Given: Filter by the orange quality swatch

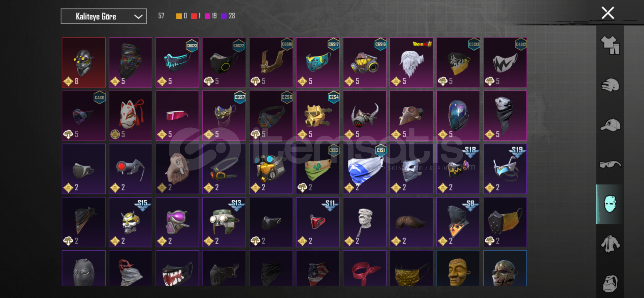Looking at the screenshot, I should click(x=179, y=16).
